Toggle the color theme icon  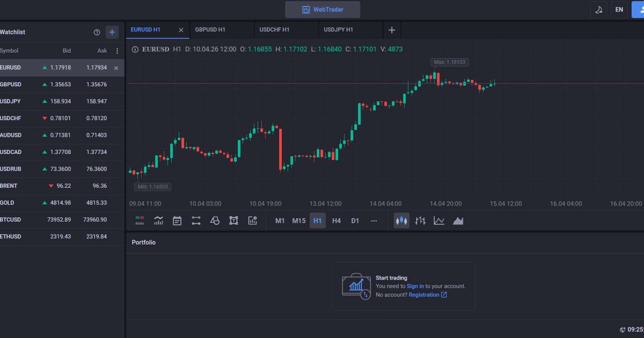[x=598, y=10]
